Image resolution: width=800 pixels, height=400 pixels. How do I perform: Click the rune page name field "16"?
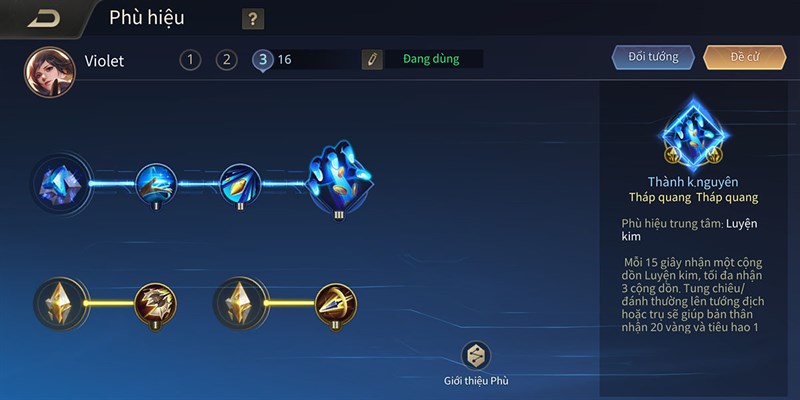pos(314,60)
